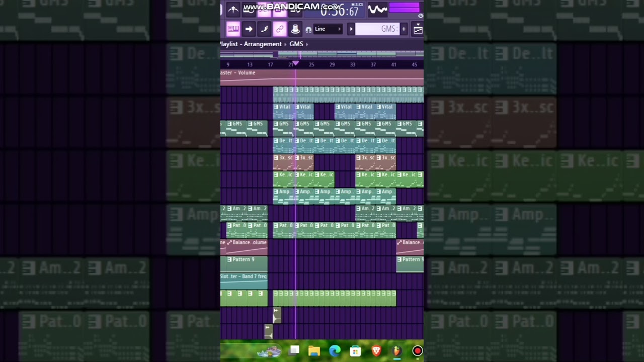Toggle the auto scroll arrow button

click(249, 29)
